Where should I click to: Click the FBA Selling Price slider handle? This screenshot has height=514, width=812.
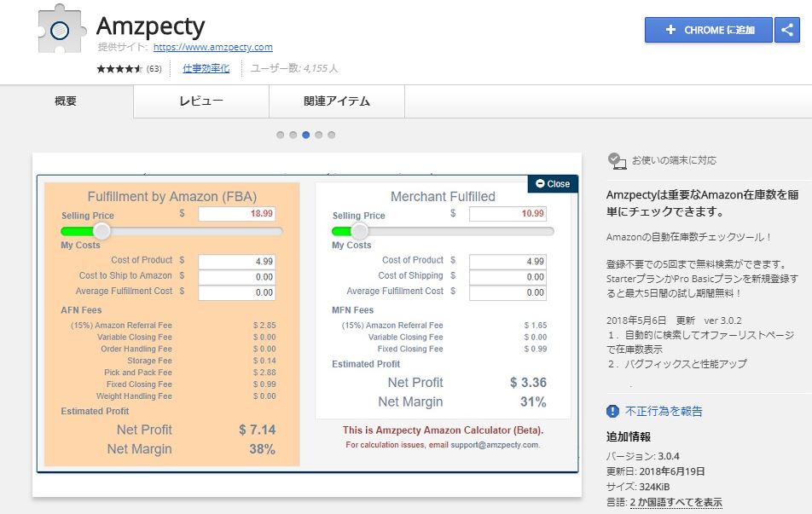point(101,231)
